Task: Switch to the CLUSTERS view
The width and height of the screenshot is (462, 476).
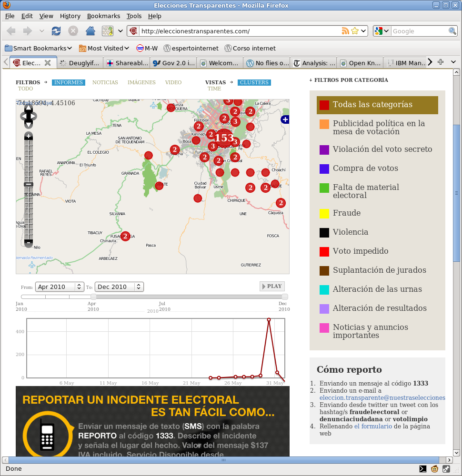Action: [254, 82]
